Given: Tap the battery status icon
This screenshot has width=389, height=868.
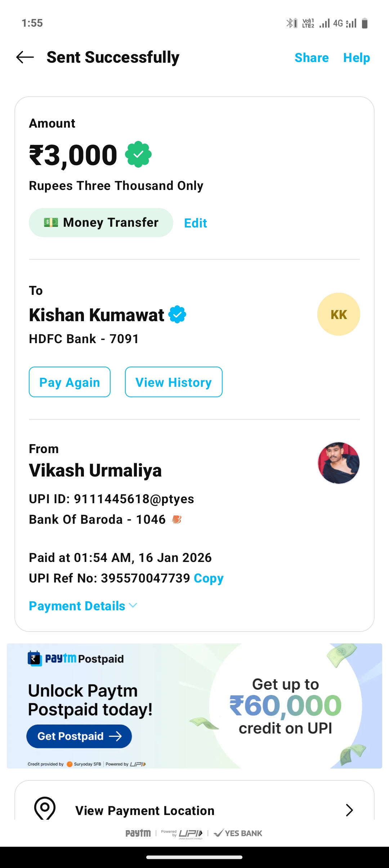Looking at the screenshot, I should pyautogui.click(x=365, y=23).
